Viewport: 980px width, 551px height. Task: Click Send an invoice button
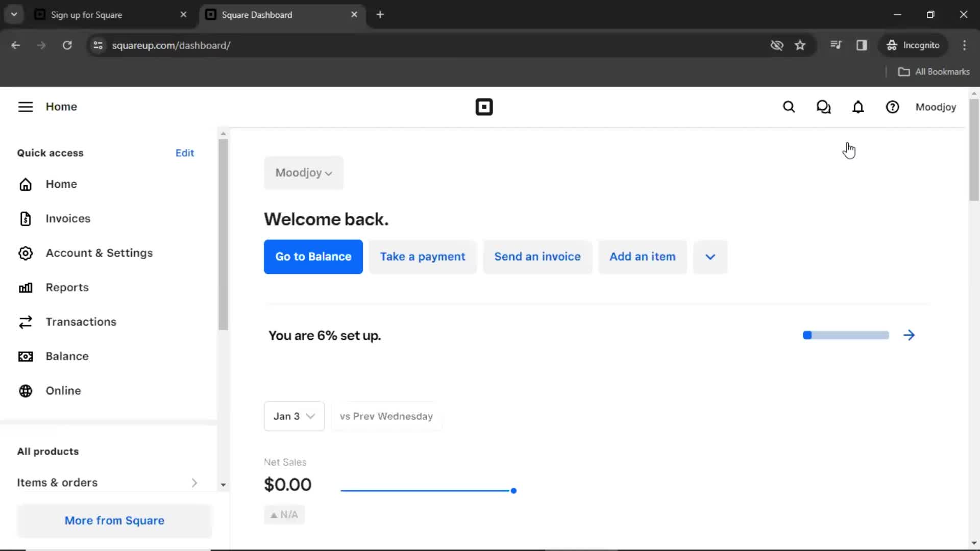(537, 256)
